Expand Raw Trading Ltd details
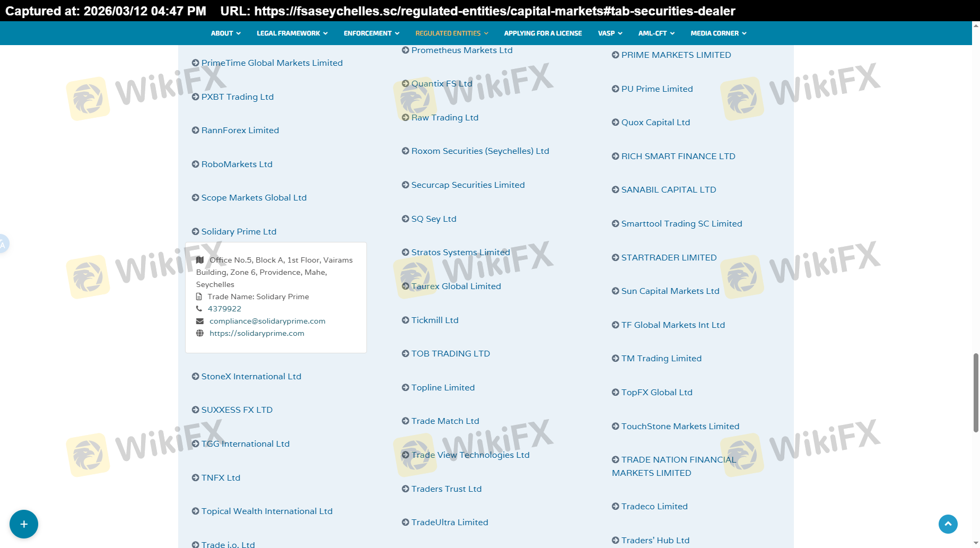 point(444,118)
